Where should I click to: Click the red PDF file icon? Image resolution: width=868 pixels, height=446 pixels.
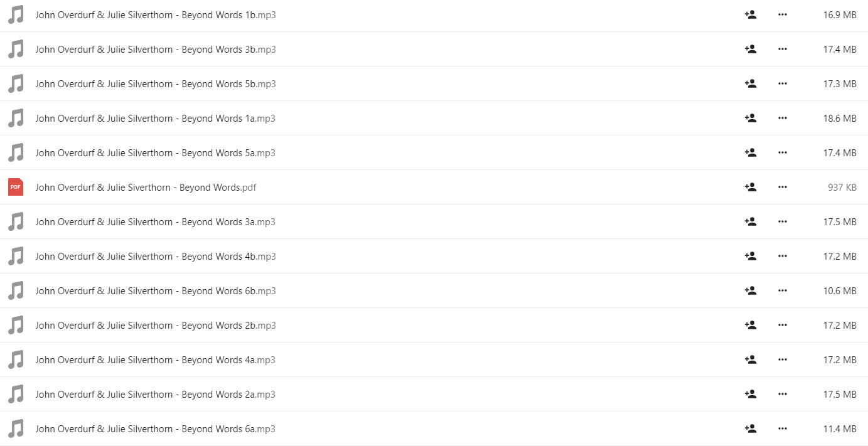[16, 187]
